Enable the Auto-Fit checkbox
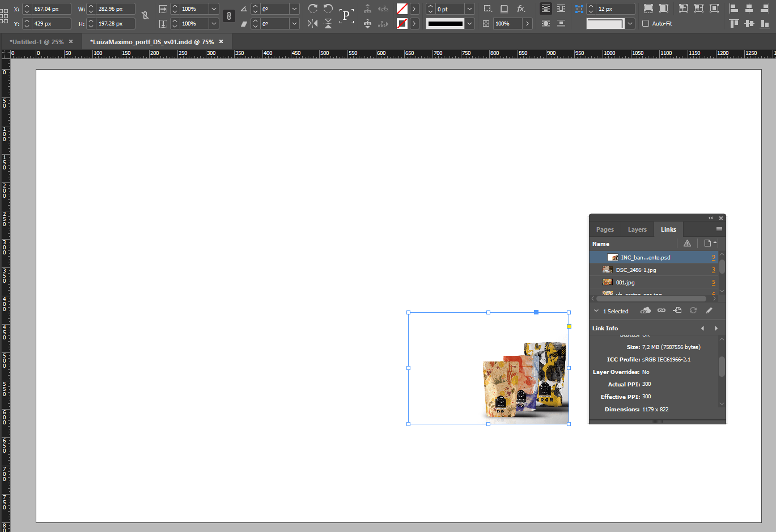Screen dimensions: 776x532 pos(644,23)
